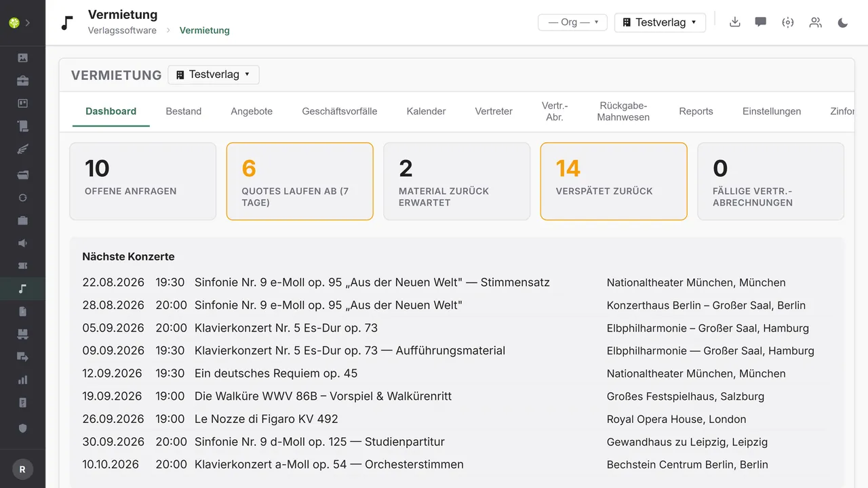Select the 28.08.2026 Konzerthaus Berlin concert row
The height and width of the screenshot is (488, 868).
click(x=457, y=305)
